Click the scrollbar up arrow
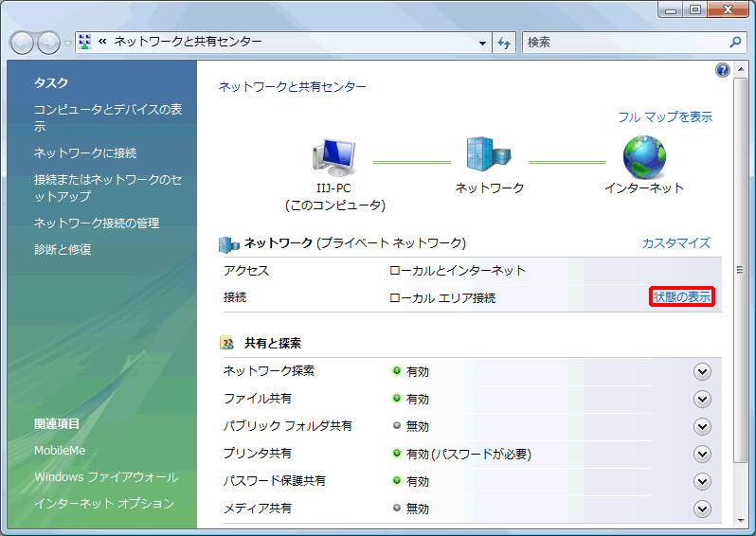 pyautogui.click(x=740, y=69)
